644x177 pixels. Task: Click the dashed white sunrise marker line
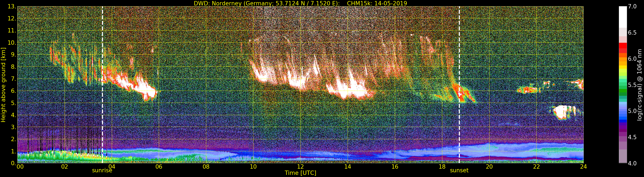click(x=102, y=85)
